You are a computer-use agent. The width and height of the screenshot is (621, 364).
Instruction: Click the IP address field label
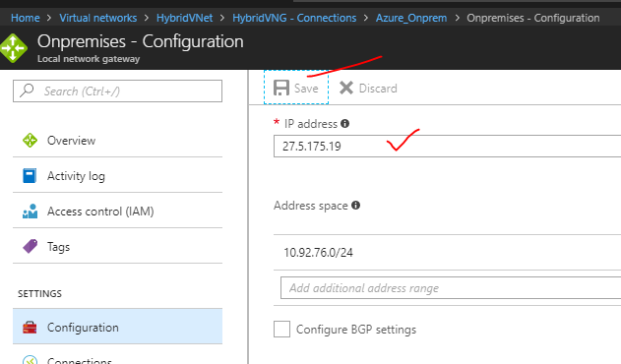click(311, 124)
